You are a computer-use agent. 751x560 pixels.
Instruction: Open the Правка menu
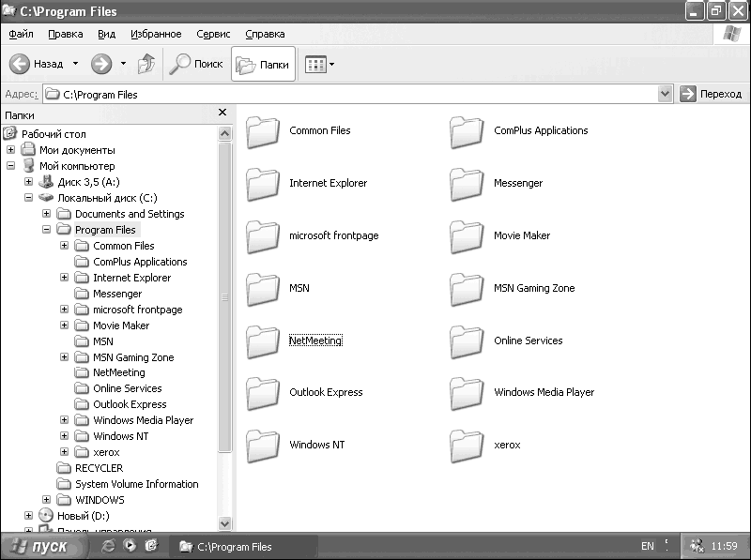point(65,34)
